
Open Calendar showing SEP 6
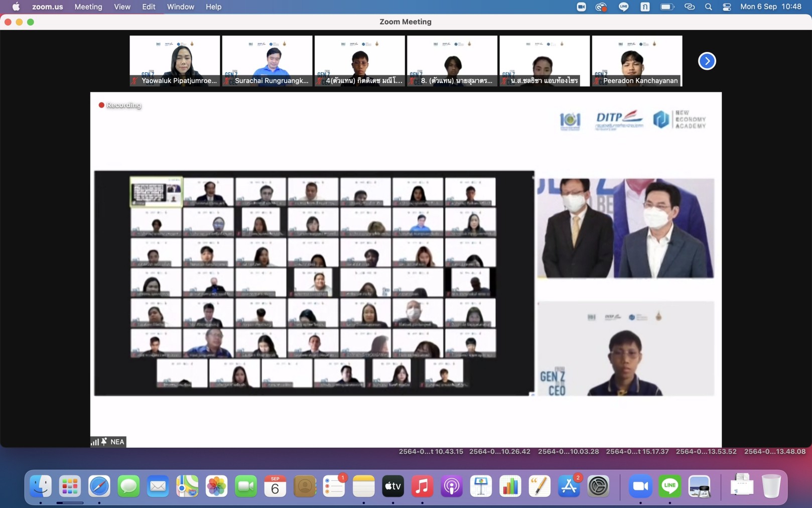click(x=275, y=486)
